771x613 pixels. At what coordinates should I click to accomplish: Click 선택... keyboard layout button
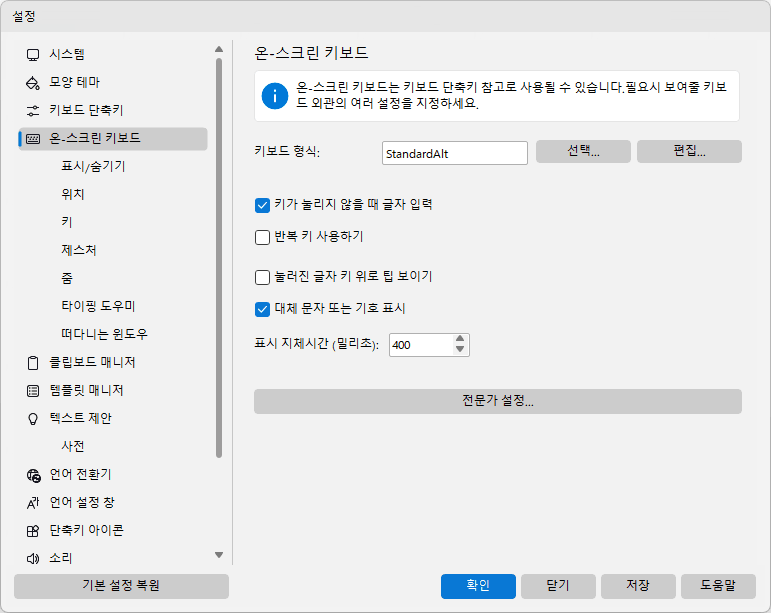point(583,151)
